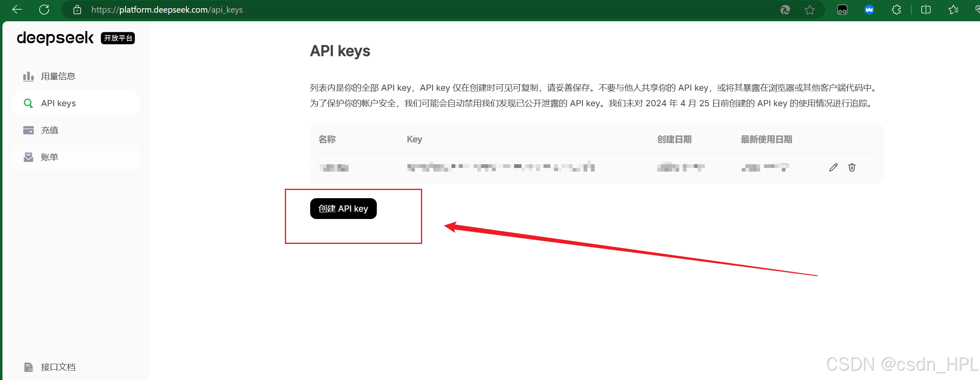
Task: Open the blue round extension icon
Action: point(869,10)
